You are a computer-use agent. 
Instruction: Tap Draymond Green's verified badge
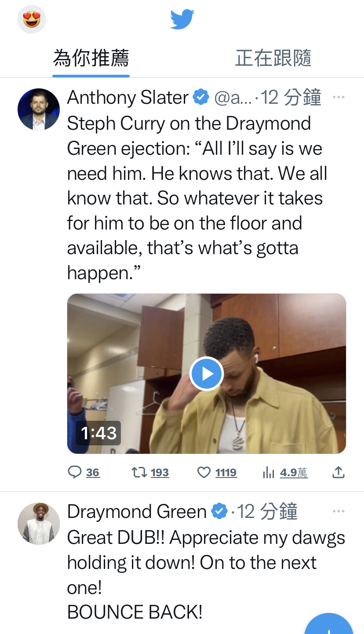point(219,512)
